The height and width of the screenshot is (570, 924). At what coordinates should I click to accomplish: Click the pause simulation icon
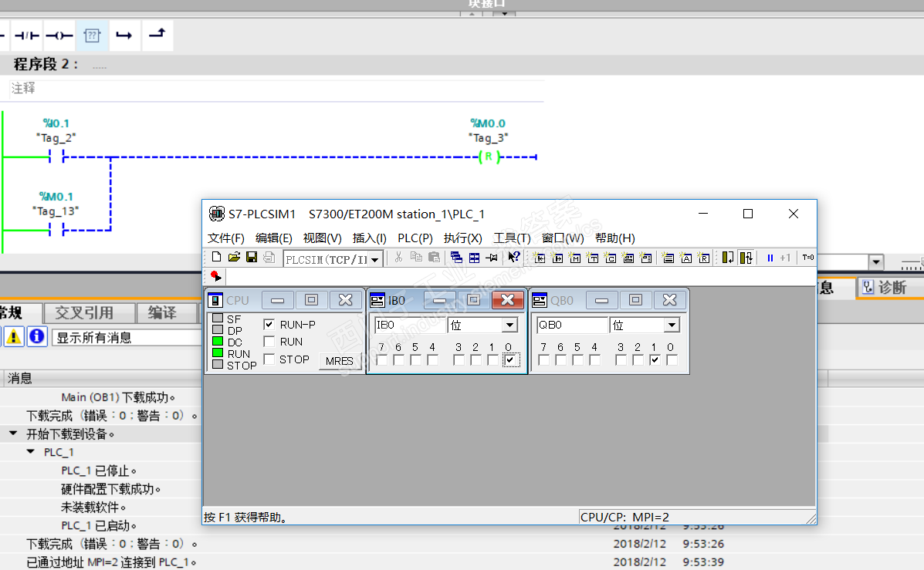click(770, 258)
